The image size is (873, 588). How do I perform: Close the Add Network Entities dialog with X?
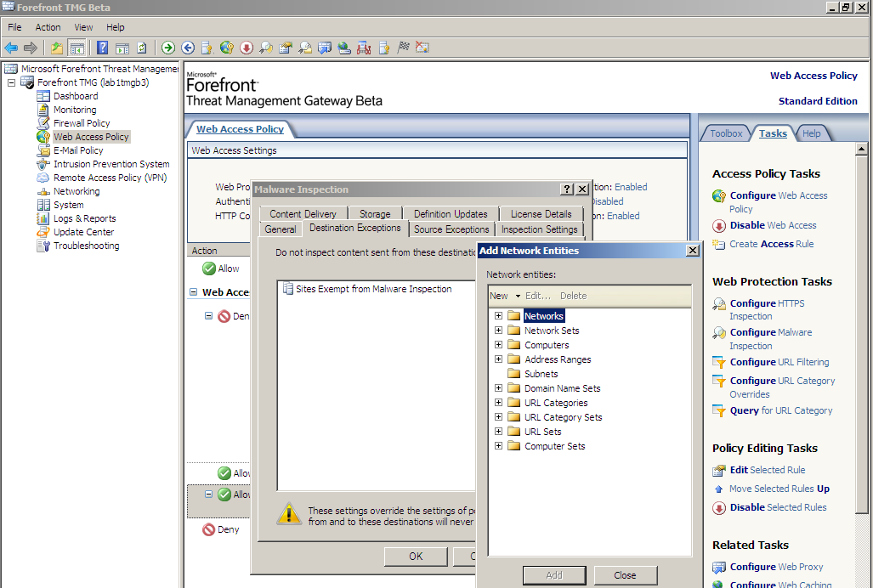coord(693,251)
